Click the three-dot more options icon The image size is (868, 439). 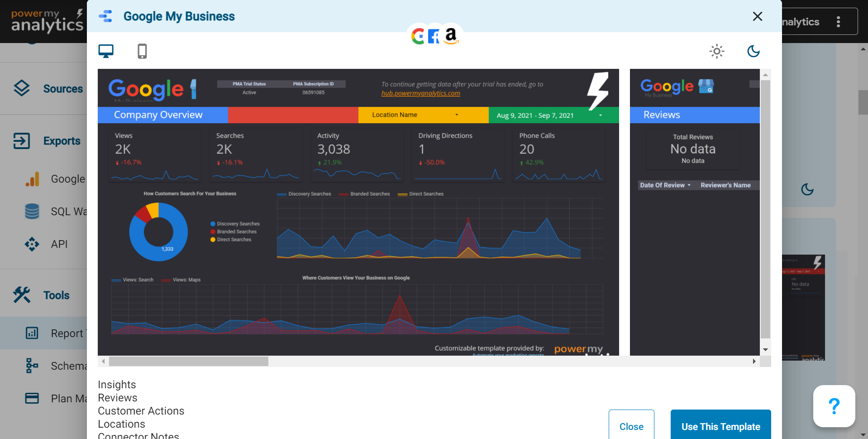838,22
